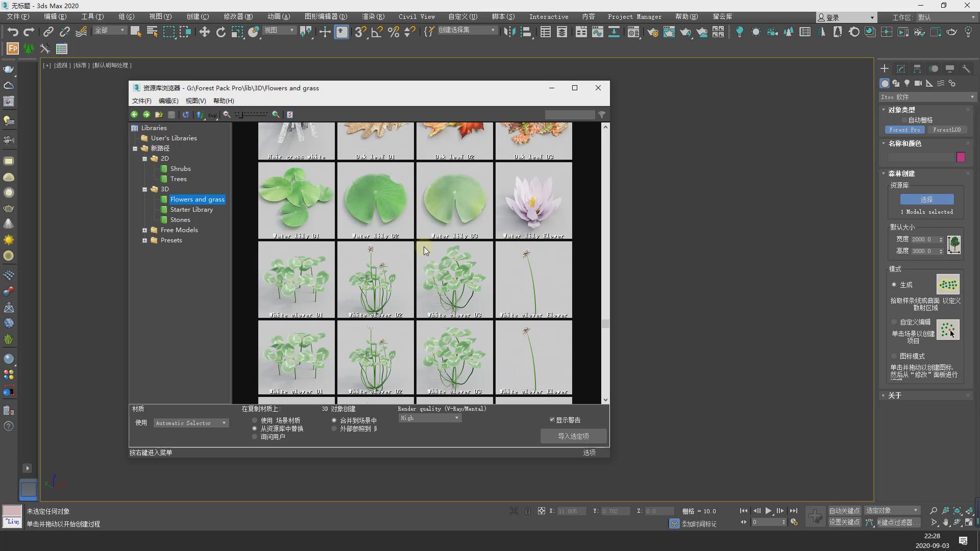980x551 pixels.
Task: Select 询问用户 radio option
Action: point(255,437)
